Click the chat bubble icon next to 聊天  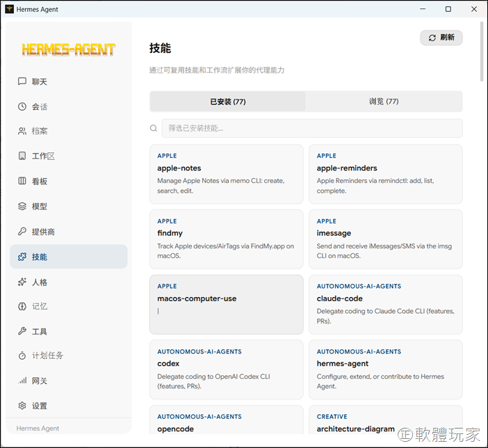[22, 81]
